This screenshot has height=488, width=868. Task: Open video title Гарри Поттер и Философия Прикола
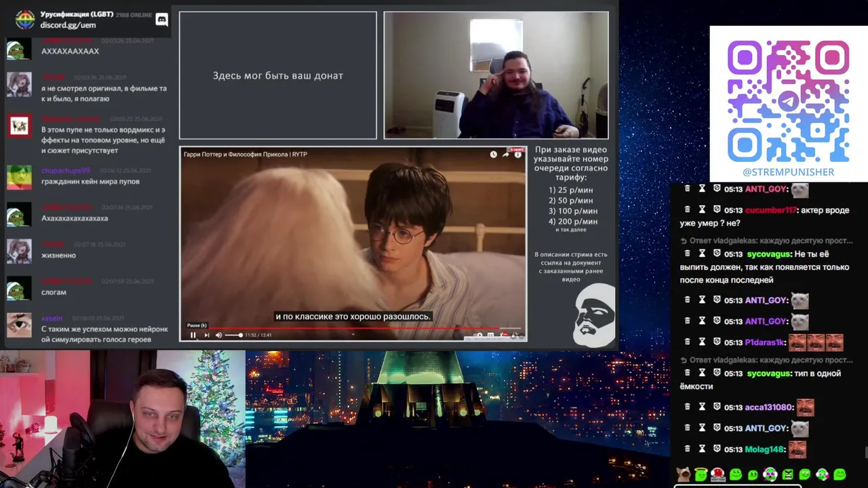(x=245, y=155)
